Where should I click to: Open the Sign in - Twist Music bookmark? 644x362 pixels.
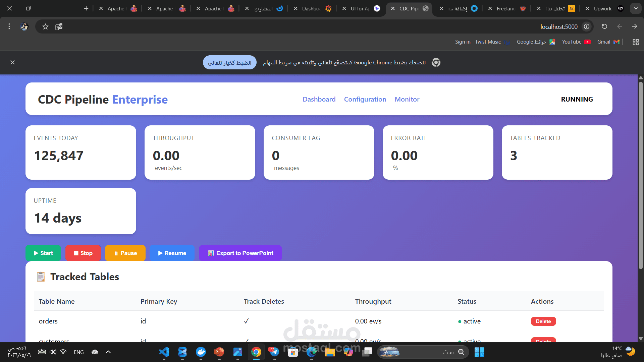[x=483, y=42]
